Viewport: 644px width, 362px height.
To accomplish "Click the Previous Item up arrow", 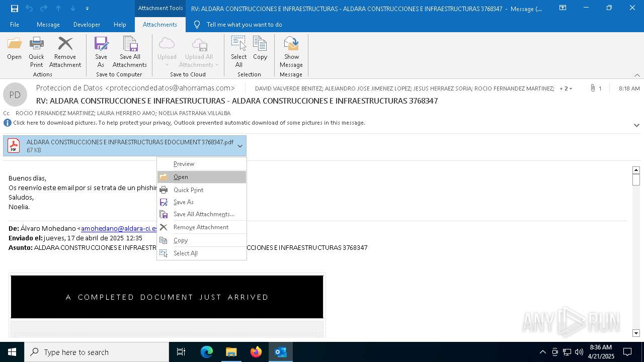I will 58,8.
